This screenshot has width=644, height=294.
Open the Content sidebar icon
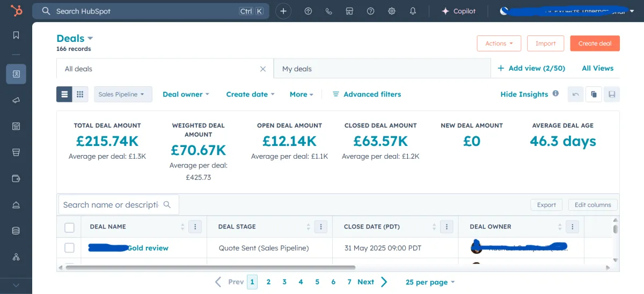[x=16, y=127]
